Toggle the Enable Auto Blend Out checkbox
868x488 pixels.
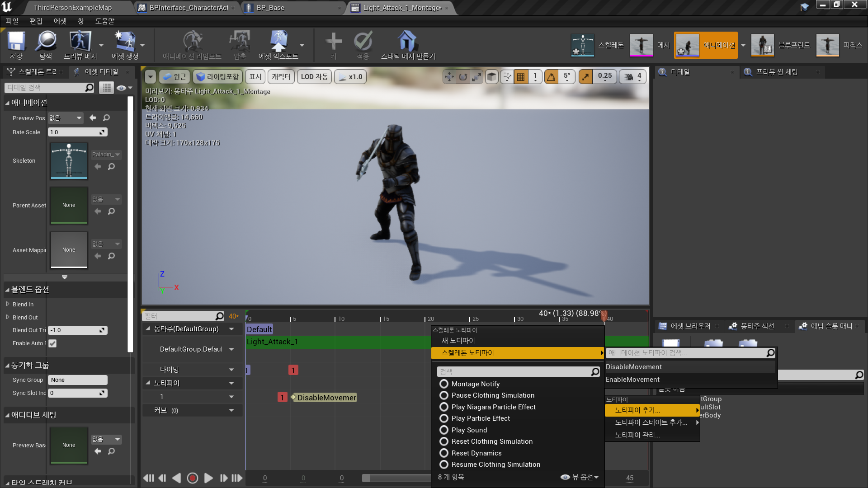point(52,343)
